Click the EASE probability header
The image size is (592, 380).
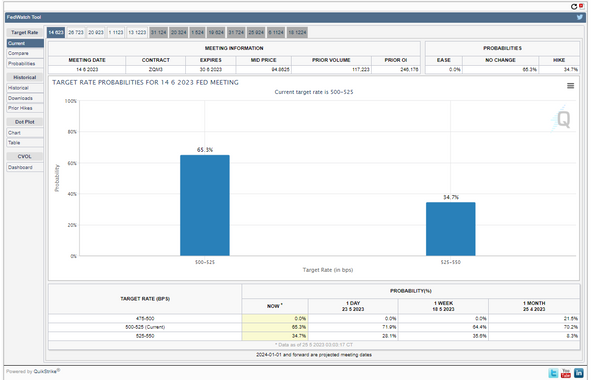444,60
